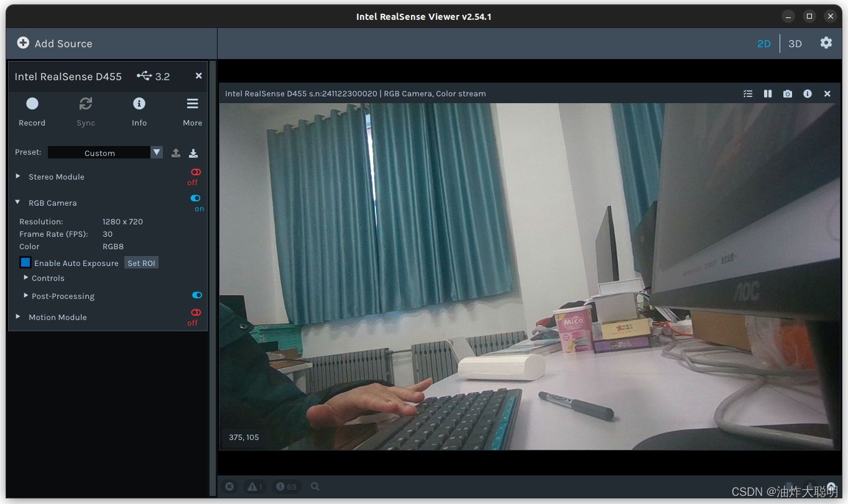Screen dimensions: 848x504
Task: Disable the Enable Auto Exposure checkbox
Action: (25, 262)
